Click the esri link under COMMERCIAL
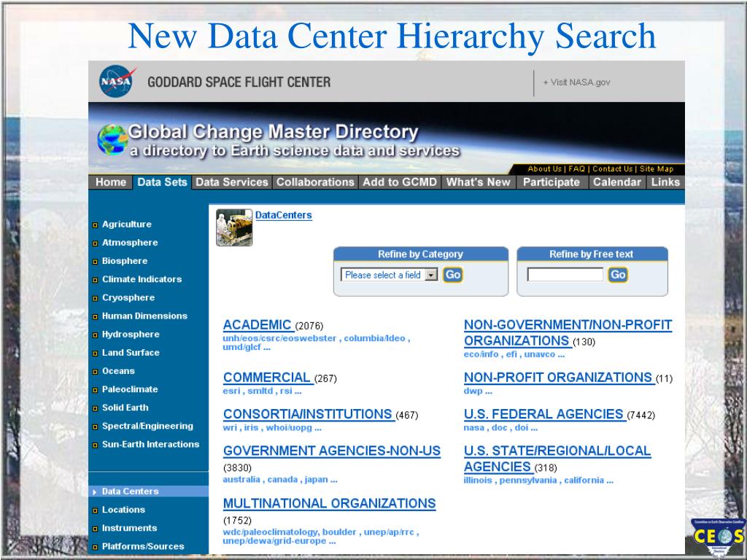 tap(231, 391)
